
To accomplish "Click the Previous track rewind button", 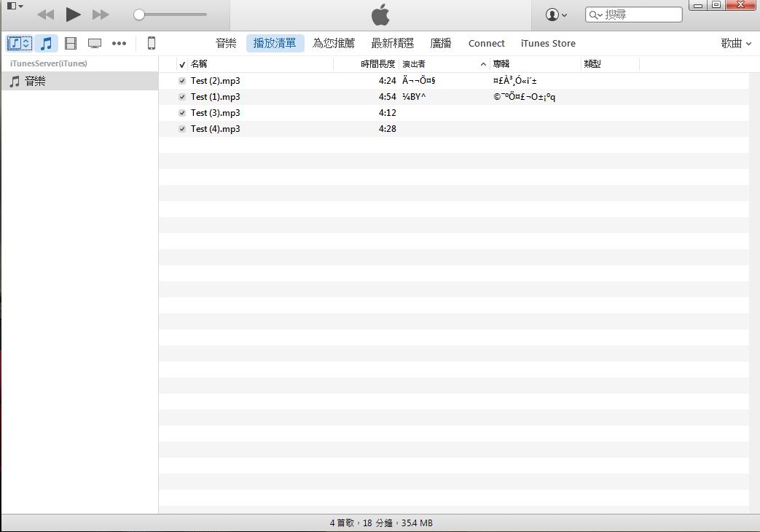I will coord(46,15).
